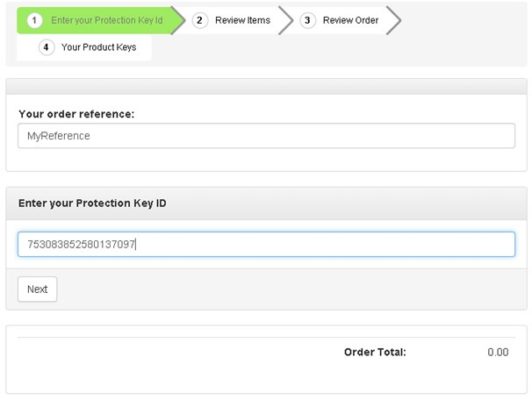Image resolution: width=532 pixels, height=400 pixels.
Task: Click the step 1 number circle
Action: point(34,20)
